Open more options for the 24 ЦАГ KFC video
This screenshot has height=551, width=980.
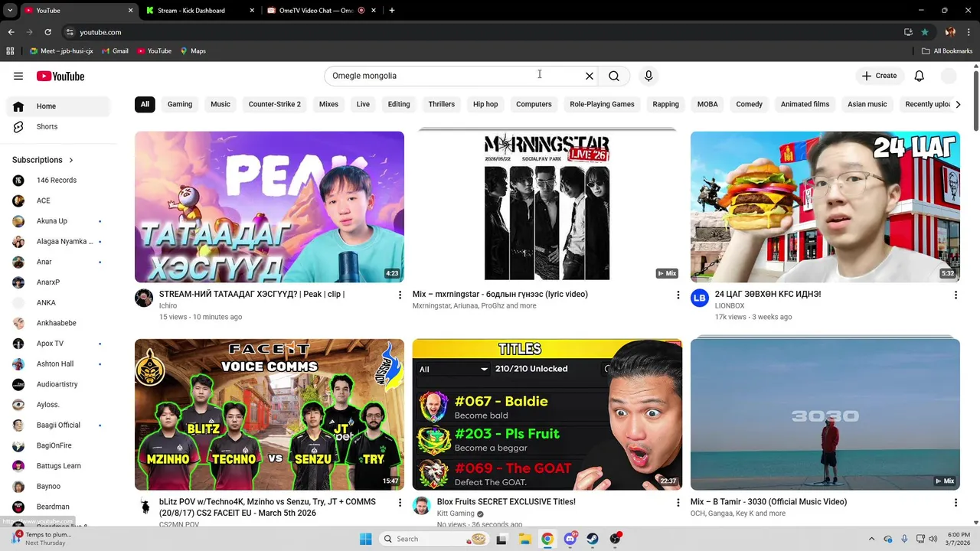pos(955,295)
